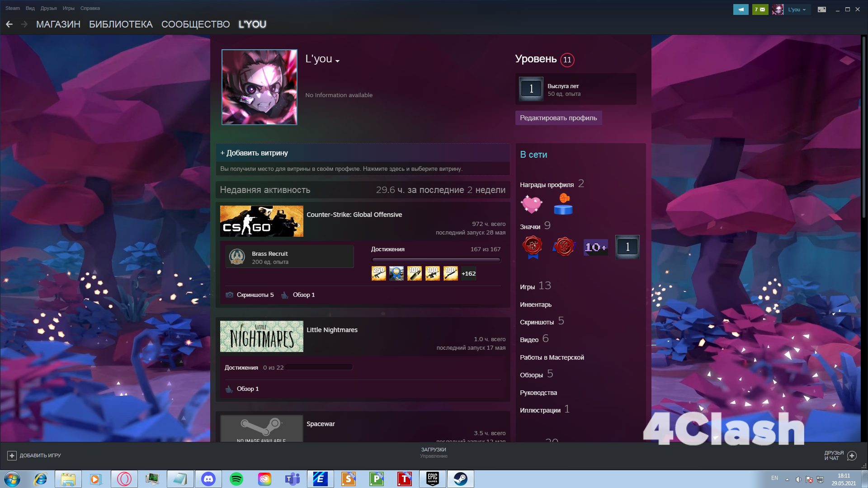Open Иллюстрации 1 link
The width and height of the screenshot is (868, 488).
point(545,409)
